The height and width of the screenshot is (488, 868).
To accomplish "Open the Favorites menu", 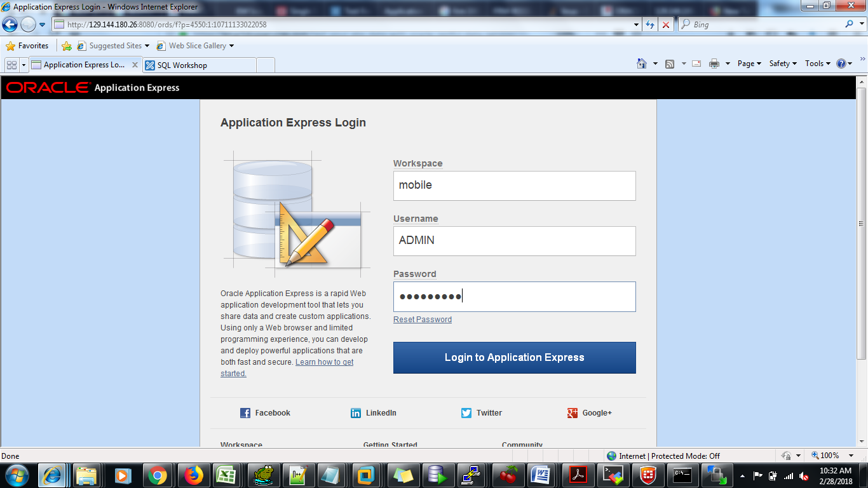I will (x=27, y=46).
